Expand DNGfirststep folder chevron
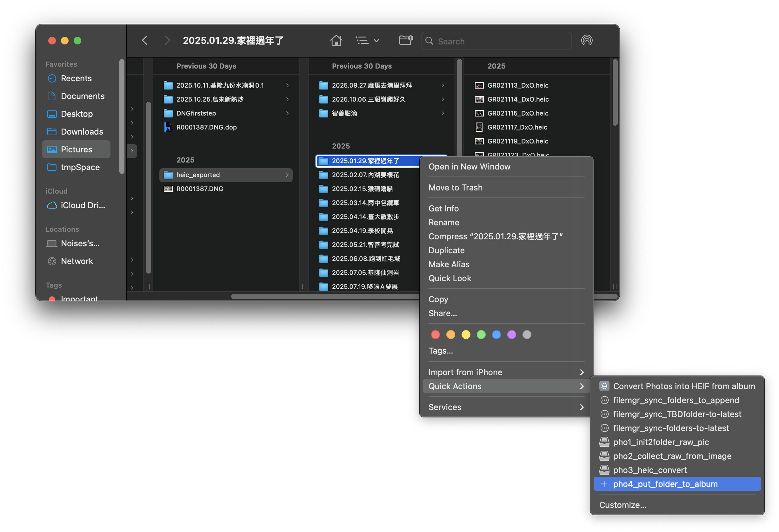 pyautogui.click(x=287, y=113)
